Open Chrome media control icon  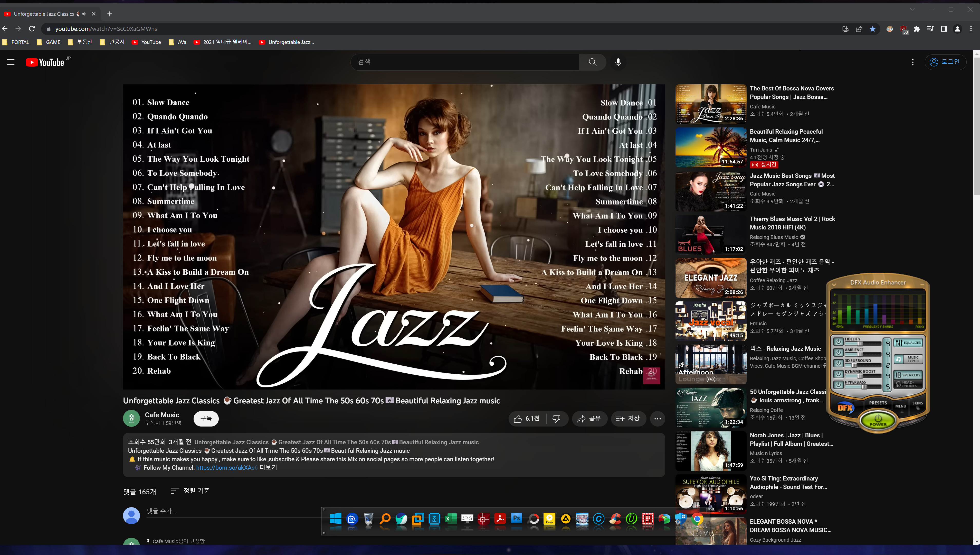(930, 29)
